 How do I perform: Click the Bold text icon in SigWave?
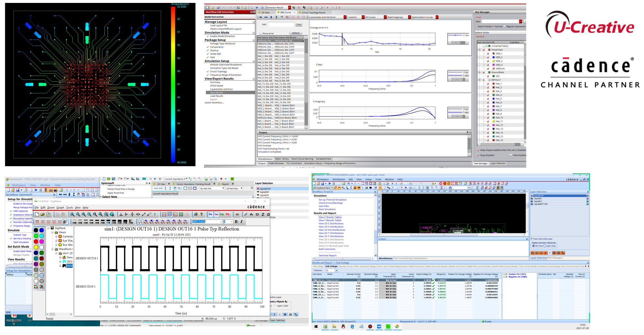(x=236, y=222)
